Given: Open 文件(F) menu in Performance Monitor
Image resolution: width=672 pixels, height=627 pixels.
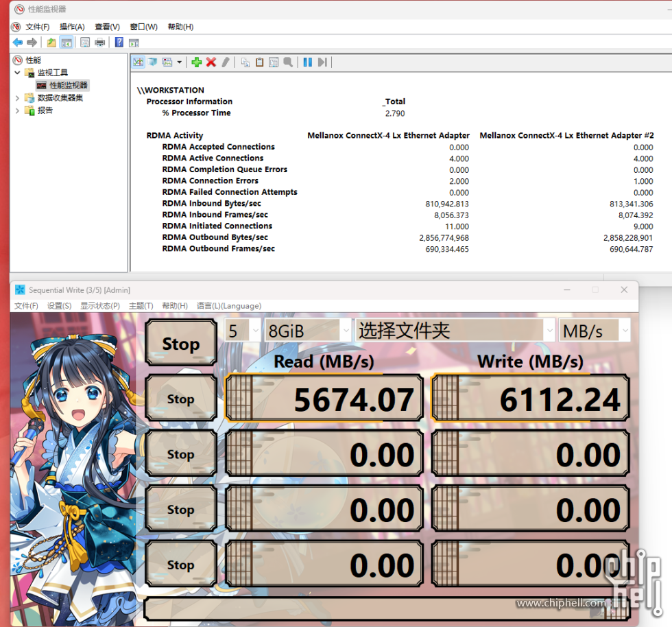Looking at the screenshot, I should coord(37,27).
